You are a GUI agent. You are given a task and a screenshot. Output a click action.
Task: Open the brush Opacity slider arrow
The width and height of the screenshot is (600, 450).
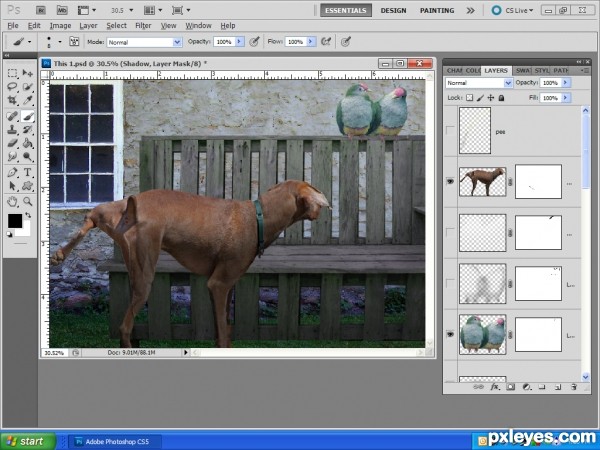pyautogui.click(x=240, y=42)
